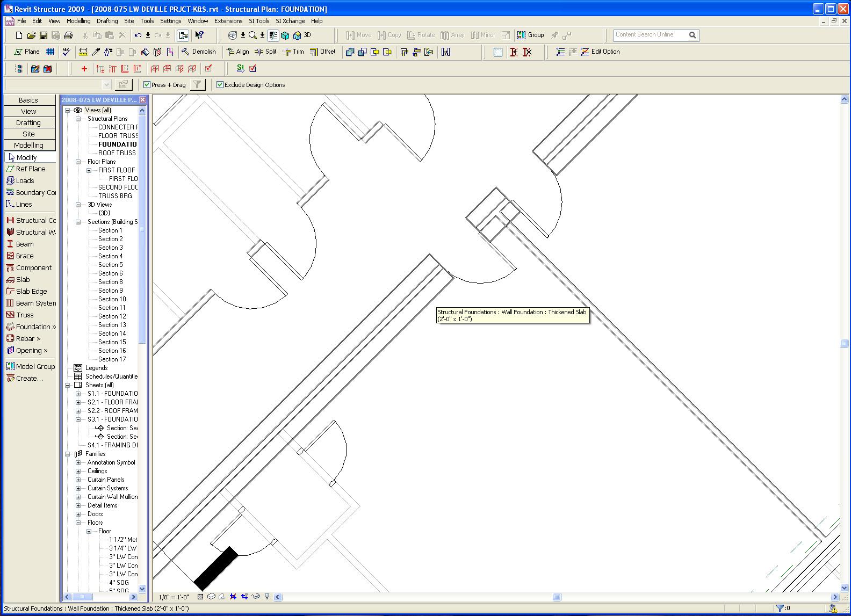Expand the Doors family category
Image resolution: width=851 pixels, height=616 pixels.
point(78,514)
